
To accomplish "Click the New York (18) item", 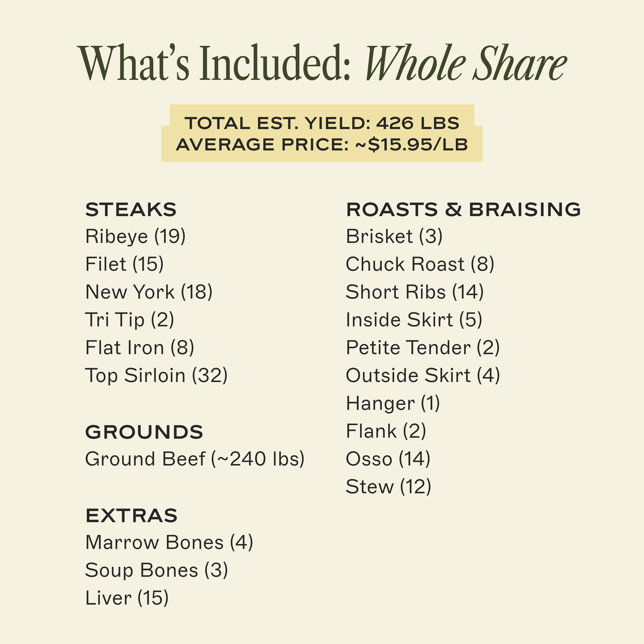I will (149, 292).
